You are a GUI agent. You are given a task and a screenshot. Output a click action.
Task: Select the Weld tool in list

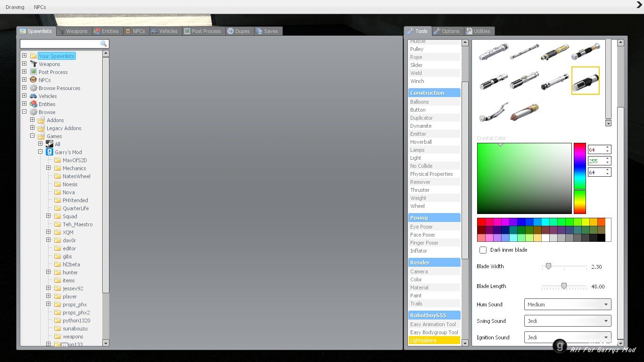point(434,73)
